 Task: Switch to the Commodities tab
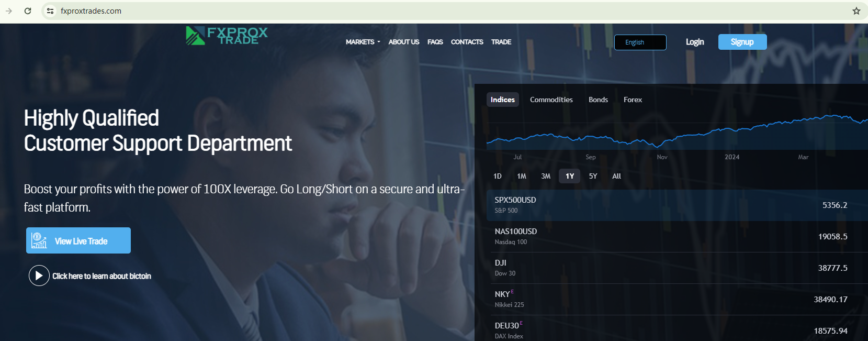point(551,100)
